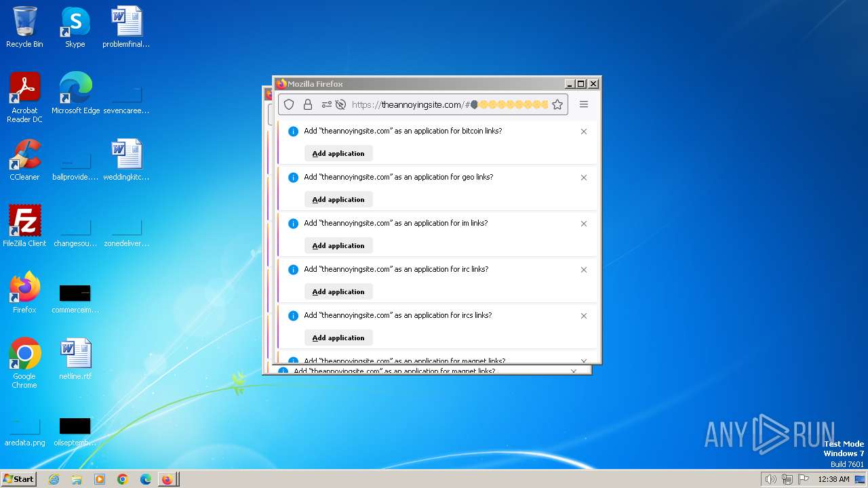The width and height of the screenshot is (868, 488).
Task: Select the weddingkitc Word document
Action: click(x=126, y=160)
